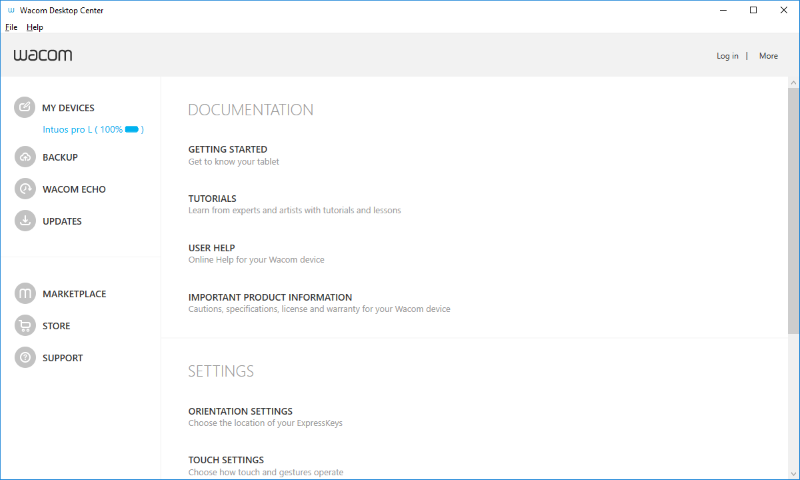Image resolution: width=800 pixels, height=480 pixels.
Task: Open the More link in header
Action: (x=768, y=56)
